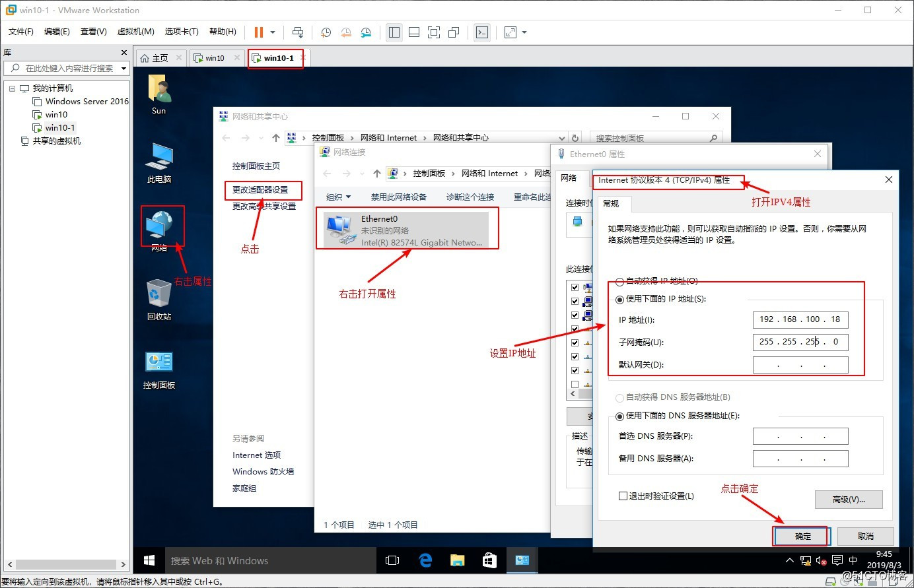Open the snapshot manager wrench-clock icon

(x=366, y=32)
